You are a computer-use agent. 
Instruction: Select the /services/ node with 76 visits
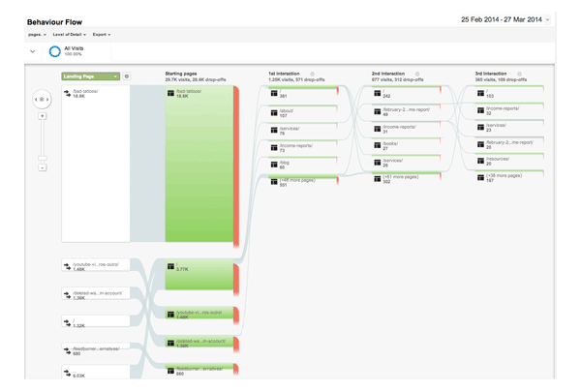pyautogui.click(x=303, y=130)
